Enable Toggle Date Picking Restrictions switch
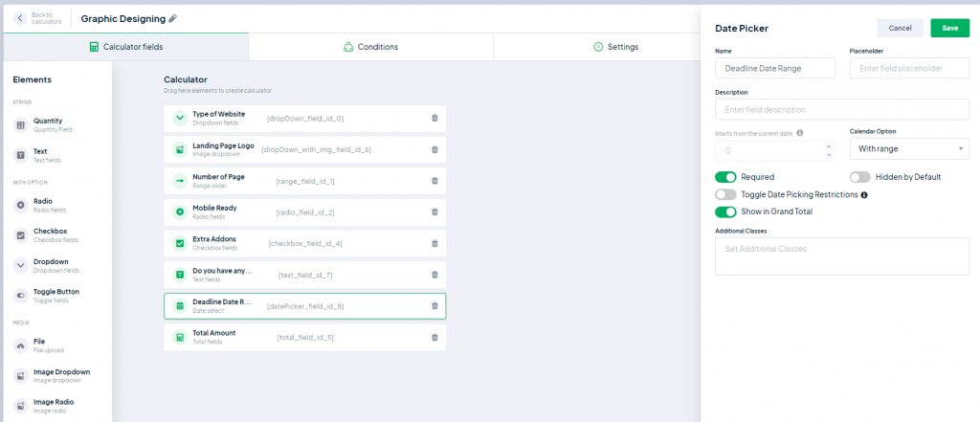The height and width of the screenshot is (422, 980). 725,194
